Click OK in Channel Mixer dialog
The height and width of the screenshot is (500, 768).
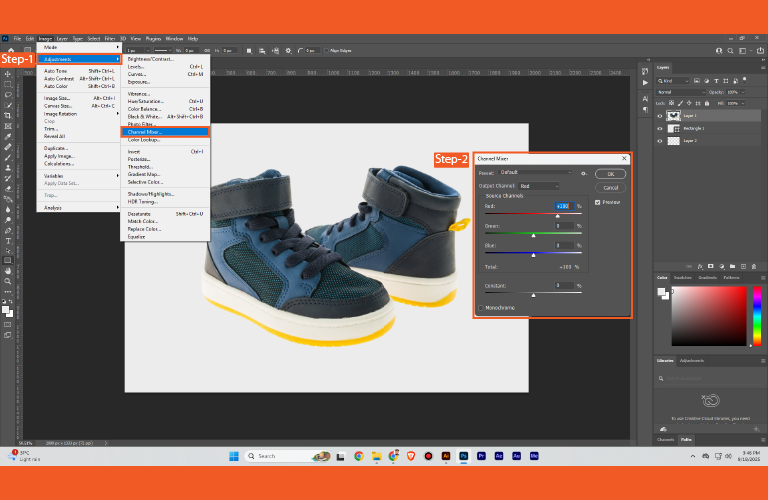tap(610, 174)
